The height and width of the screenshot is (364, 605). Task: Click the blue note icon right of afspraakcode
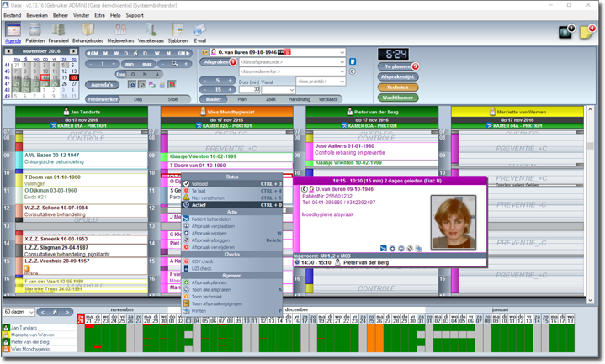353,61
